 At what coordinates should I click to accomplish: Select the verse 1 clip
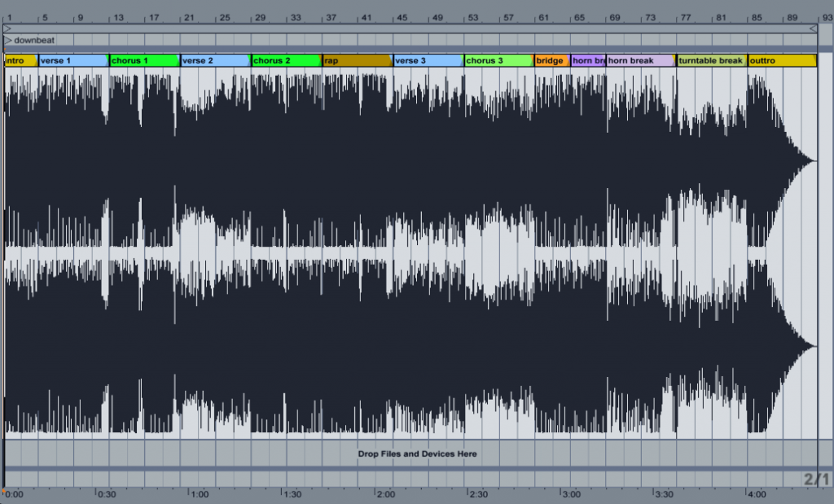(73, 60)
